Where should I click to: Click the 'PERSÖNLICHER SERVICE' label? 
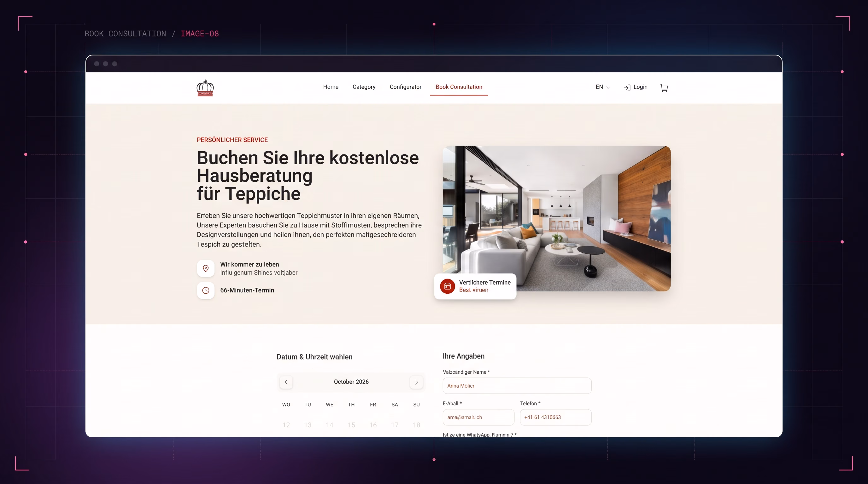(x=232, y=140)
